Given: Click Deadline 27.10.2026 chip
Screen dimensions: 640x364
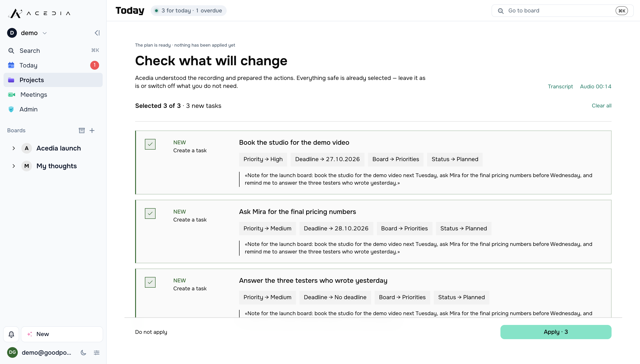Looking at the screenshot, I should point(327,159).
